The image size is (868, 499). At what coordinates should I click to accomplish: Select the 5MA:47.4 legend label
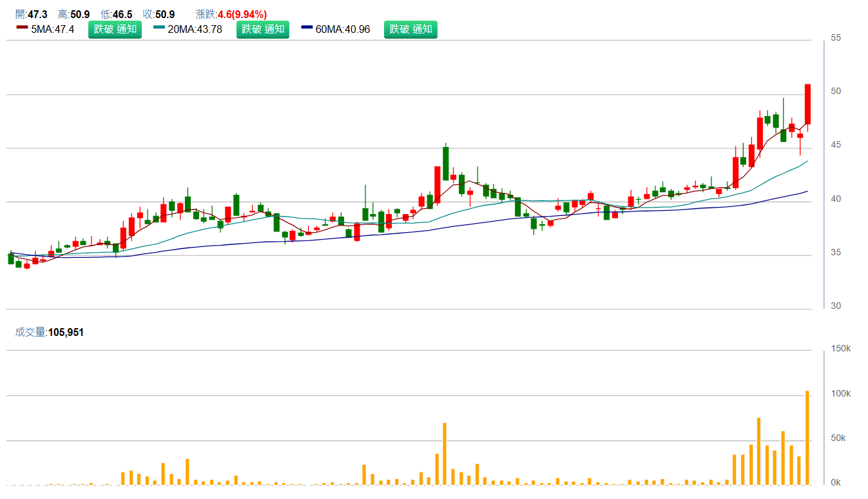tap(52, 29)
